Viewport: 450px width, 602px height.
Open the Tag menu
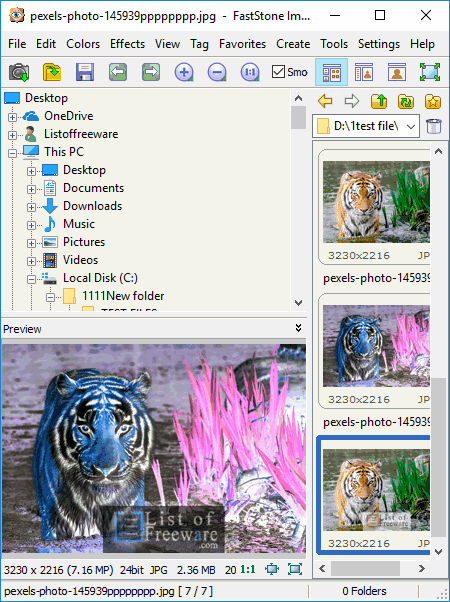point(199,44)
